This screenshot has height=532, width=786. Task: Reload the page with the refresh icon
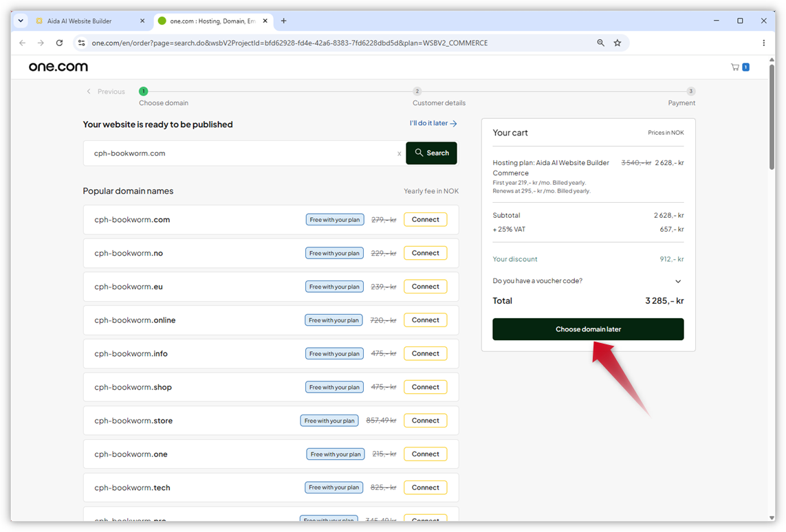(x=59, y=43)
